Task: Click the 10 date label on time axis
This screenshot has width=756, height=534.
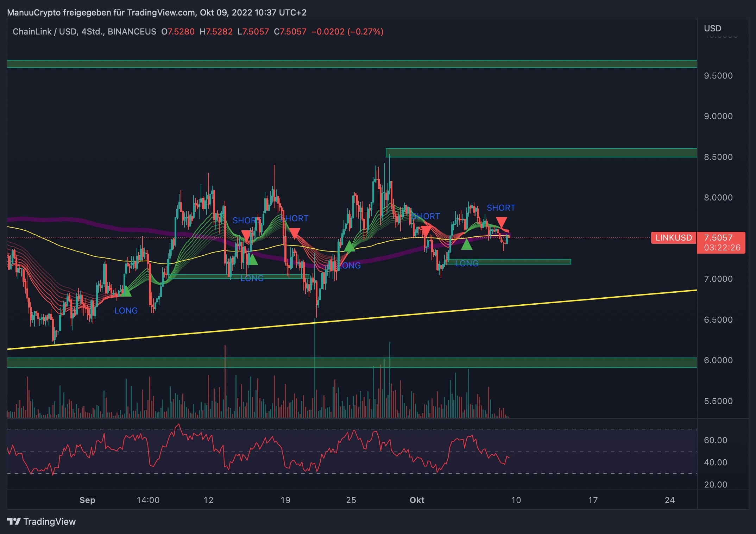Action: coord(516,500)
